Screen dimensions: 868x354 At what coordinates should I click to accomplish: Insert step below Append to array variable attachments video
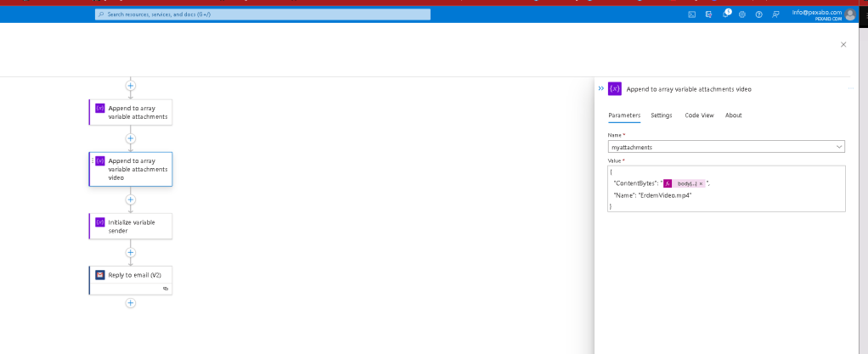[131, 199]
